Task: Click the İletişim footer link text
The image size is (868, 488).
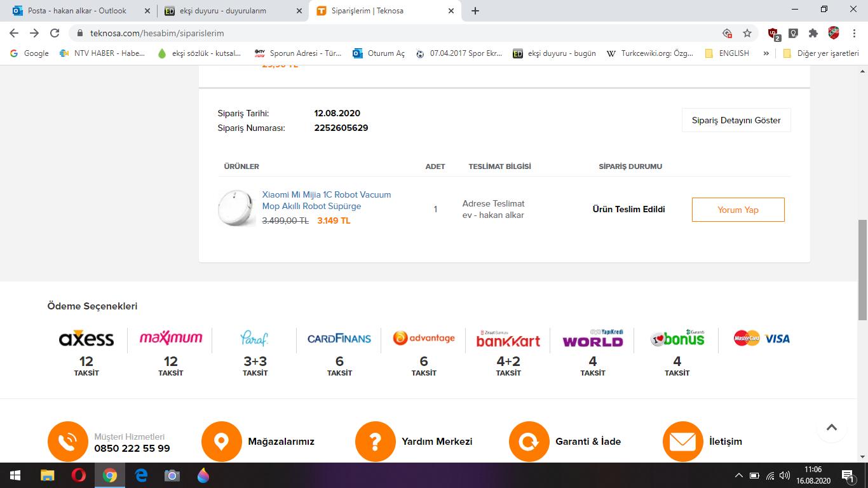Action: (725, 442)
